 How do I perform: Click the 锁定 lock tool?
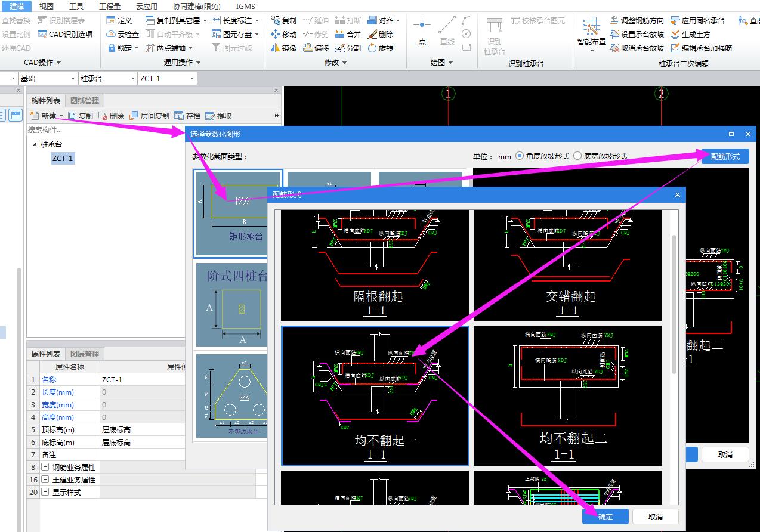point(123,48)
